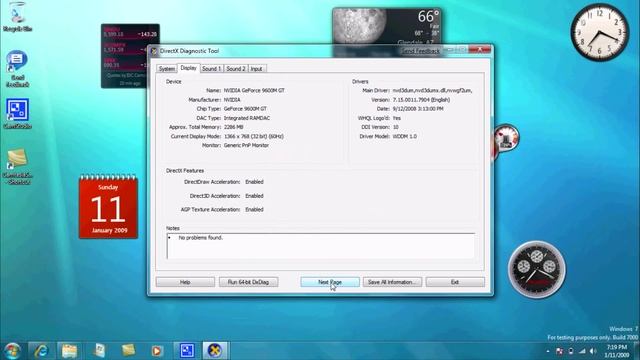Screen dimensions: 640x360
Task: Click the Manufacturer value NVIDIA
Action: coord(232,100)
